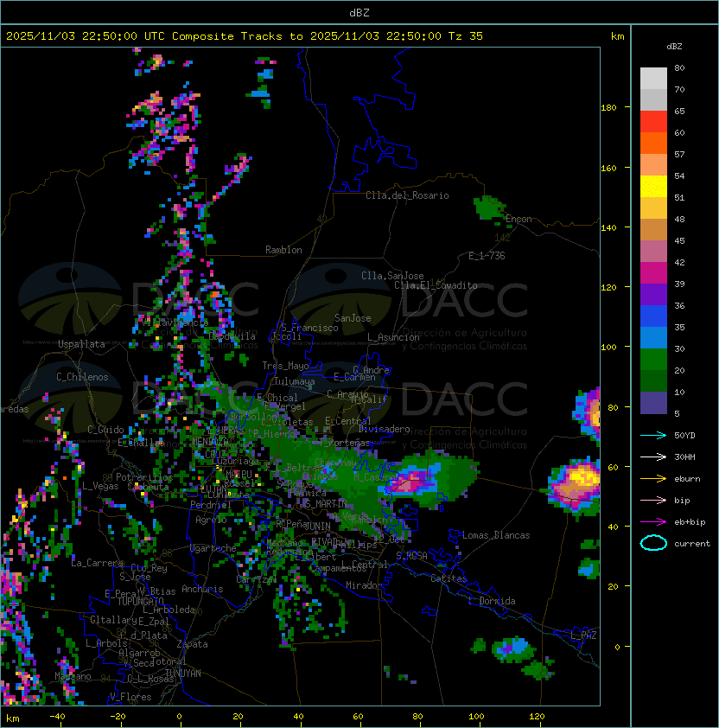
Task: Click the 'Anchoris' place label
Action: 202,589
